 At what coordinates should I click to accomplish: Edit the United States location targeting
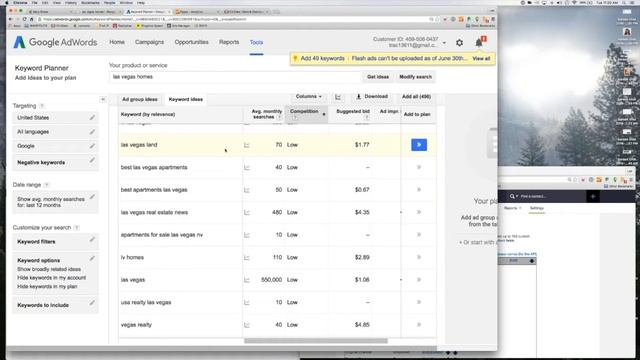[x=92, y=118]
